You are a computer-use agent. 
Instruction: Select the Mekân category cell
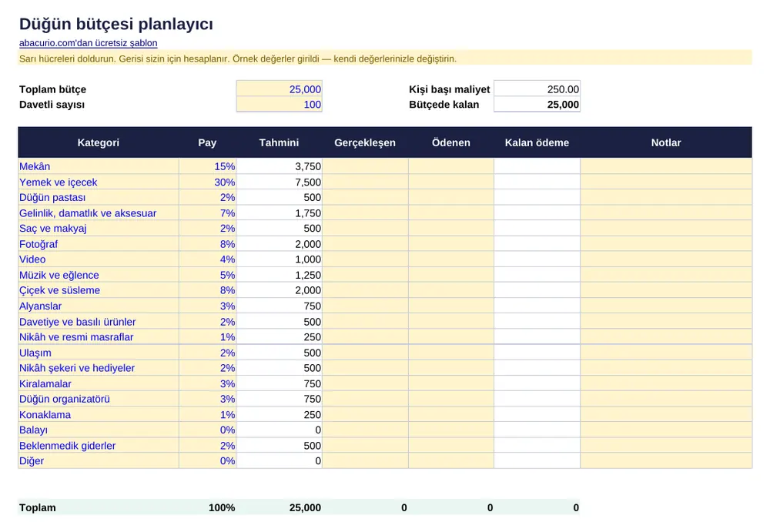[x=99, y=166]
